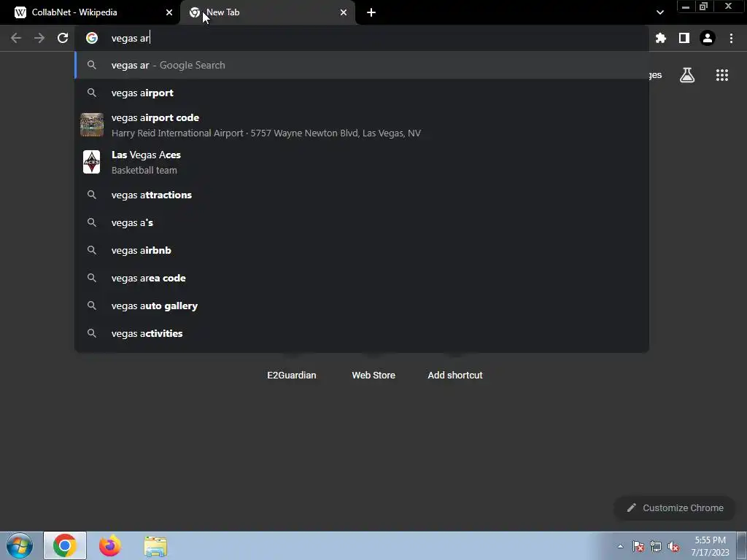Close the CollabNet - Wikipedia tab
Viewport: 747px width, 560px height.
pos(169,12)
